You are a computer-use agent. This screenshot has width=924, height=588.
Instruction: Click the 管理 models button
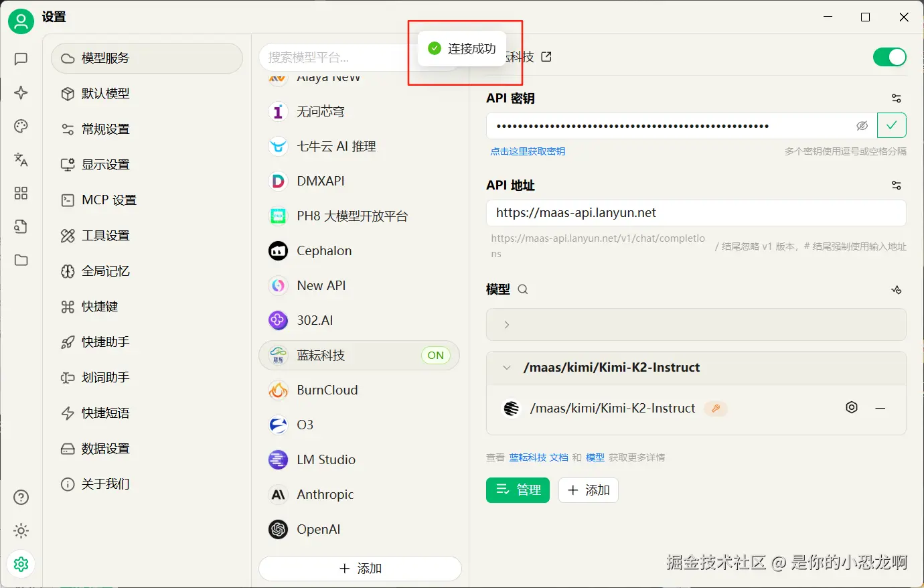(518, 490)
